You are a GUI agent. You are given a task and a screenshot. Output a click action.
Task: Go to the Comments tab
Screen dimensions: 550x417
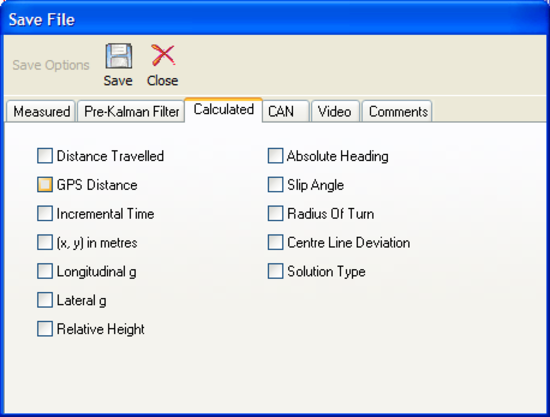click(397, 112)
